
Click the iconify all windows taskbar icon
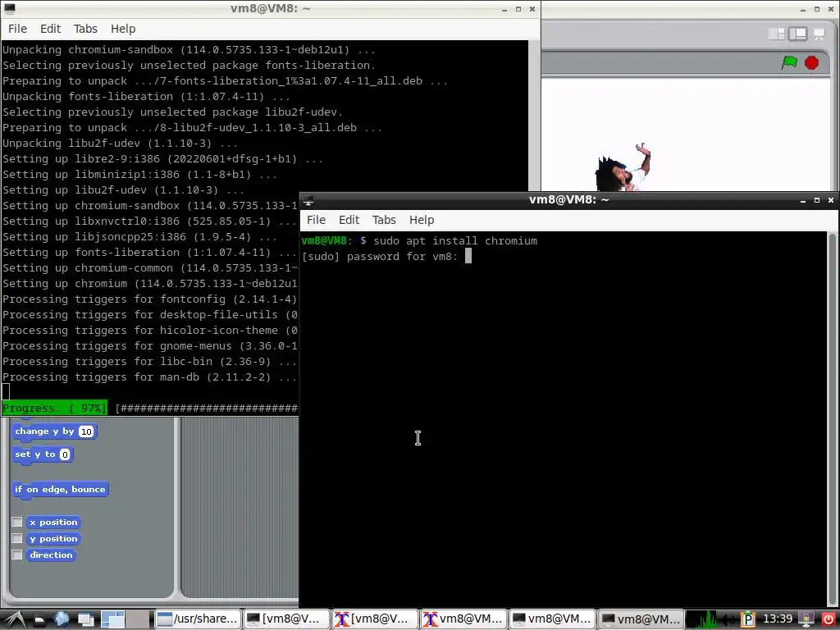tap(85, 620)
